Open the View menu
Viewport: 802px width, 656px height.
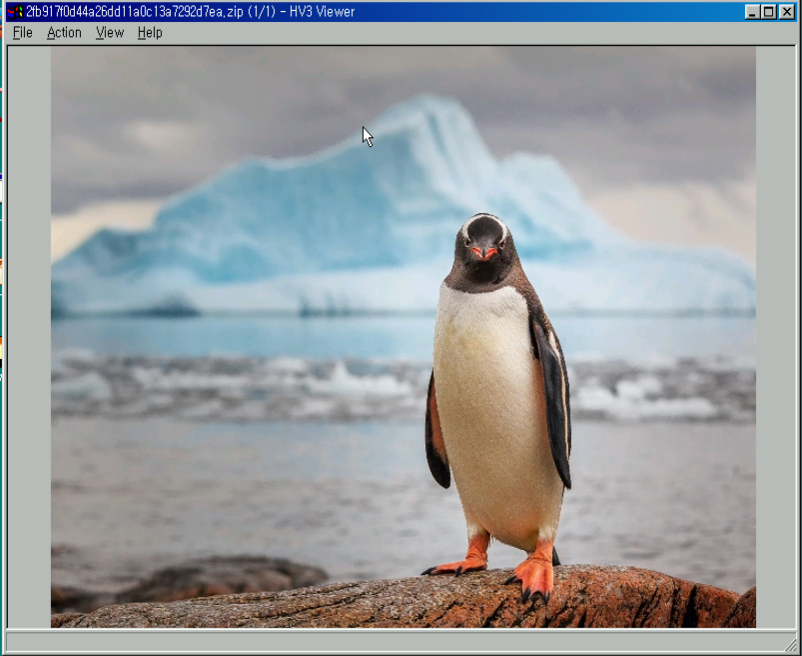coord(109,33)
